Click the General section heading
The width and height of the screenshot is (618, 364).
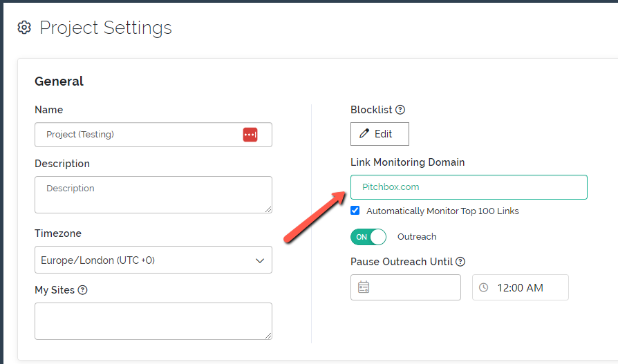pyautogui.click(x=59, y=81)
